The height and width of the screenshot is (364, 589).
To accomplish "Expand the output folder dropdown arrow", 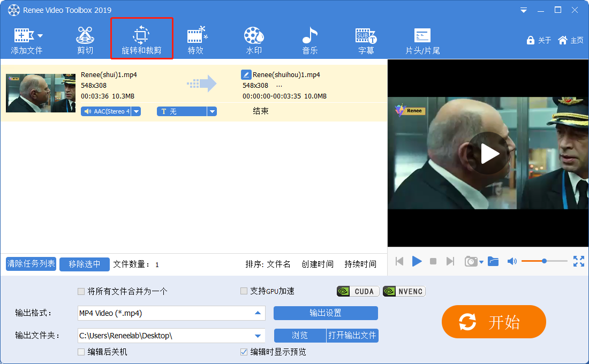I will click(258, 336).
